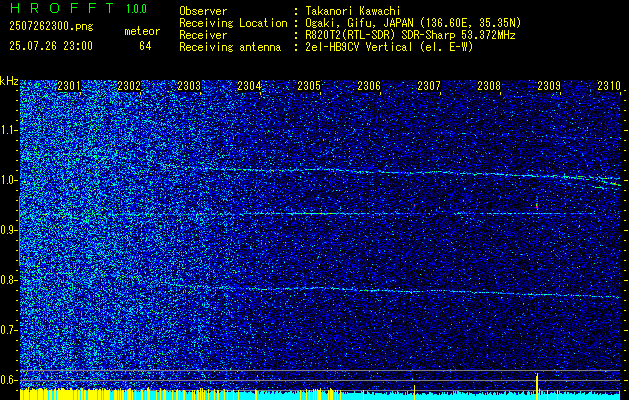Click the red meteor echo near 2309
This screenshot has height=400, width=629.
[537, 204]
